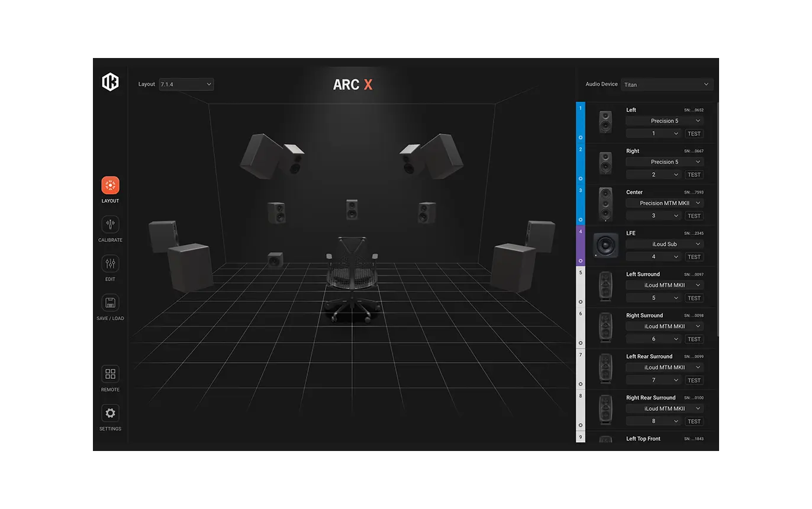Select the Left Rear Surround speaker thumbnail
Viewport: 812px width, 509px height.
click(x=605, y=369)
